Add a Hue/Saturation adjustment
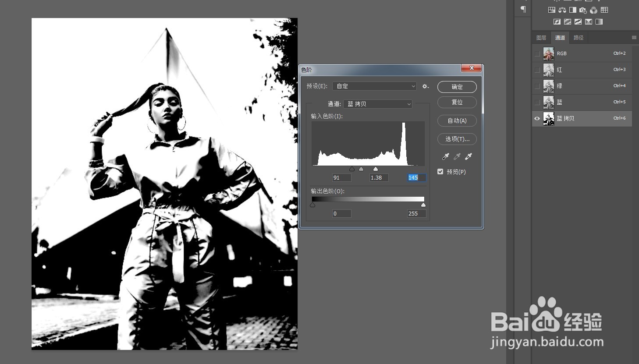 [x=552, y=10]
